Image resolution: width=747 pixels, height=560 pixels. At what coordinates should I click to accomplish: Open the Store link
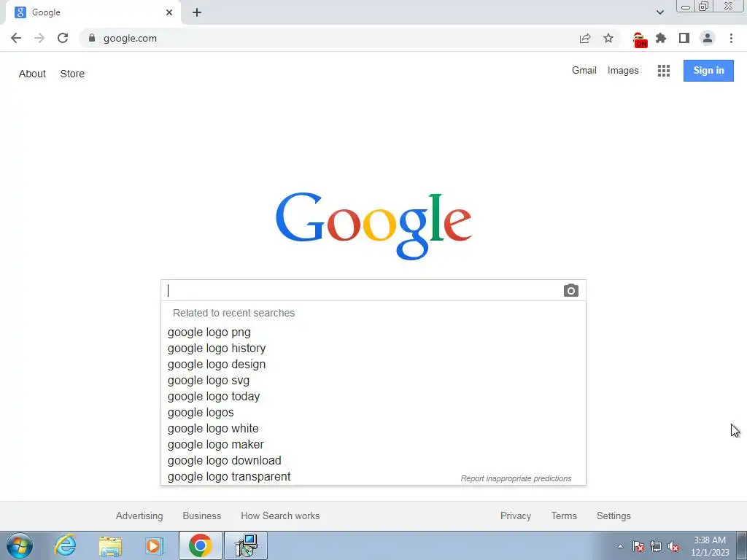click(x=72, y=74)
